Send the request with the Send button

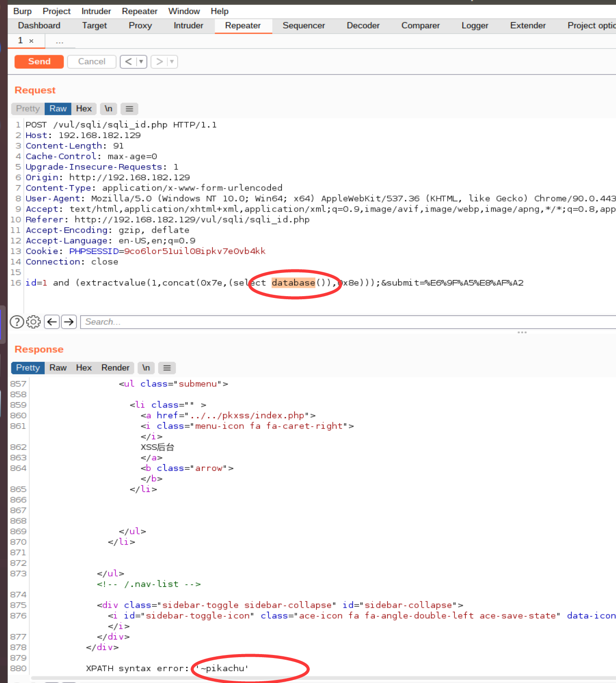(39, 61)
